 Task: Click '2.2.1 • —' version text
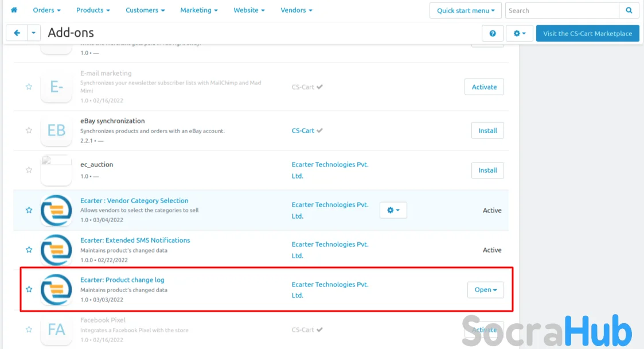pos(92,141)
